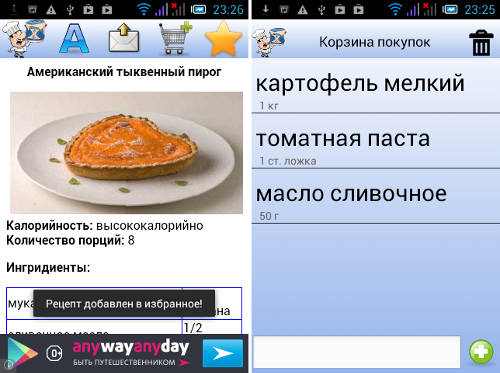Select масло сливочное list item
Image resolution: width=500 pixels, height=373 pixels.
376,196
